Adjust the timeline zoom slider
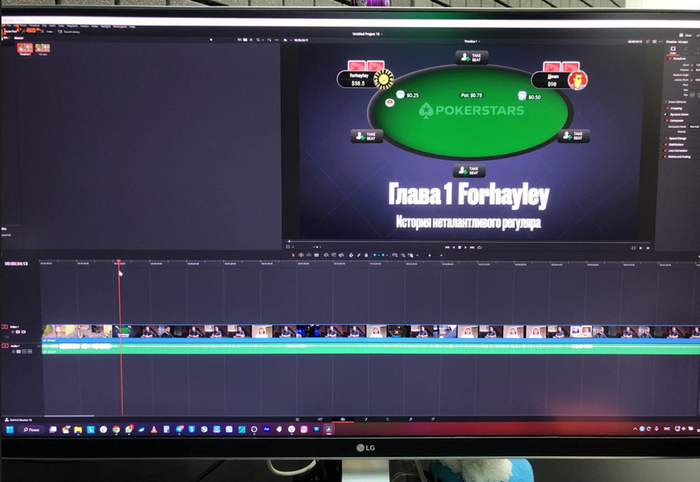This screenshot has width=700, height=482. coord(430,255)
